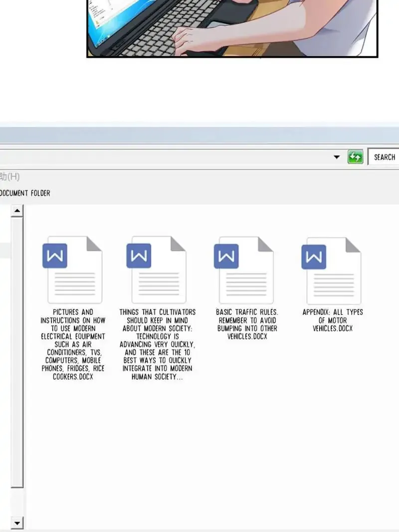Click the Document Folder label

(25, 193)
